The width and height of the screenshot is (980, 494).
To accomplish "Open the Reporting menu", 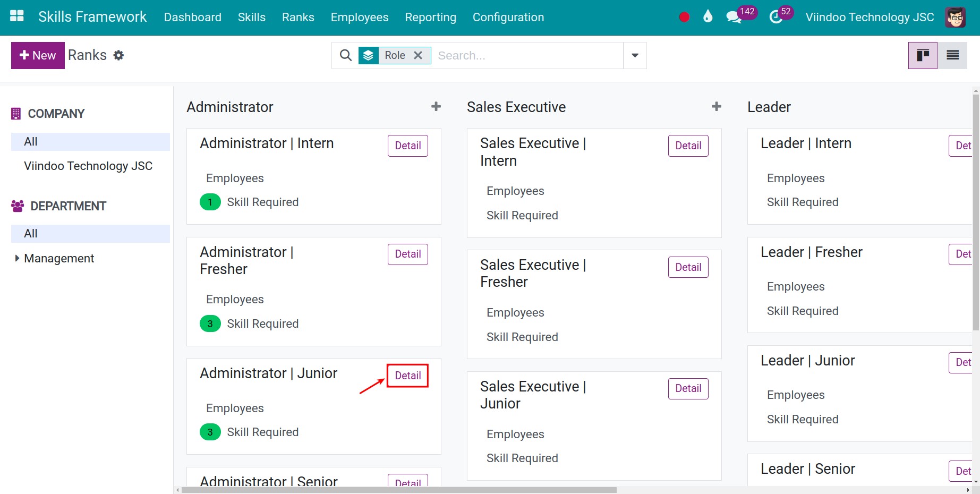I will tap(430, 17).
